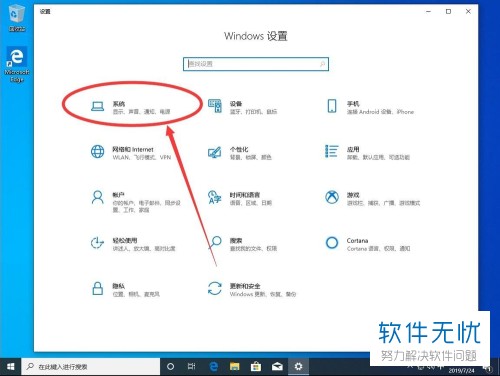The image size is (500, 376).
Task: Minimize the Settings window
Action: [x=428, y=12]
